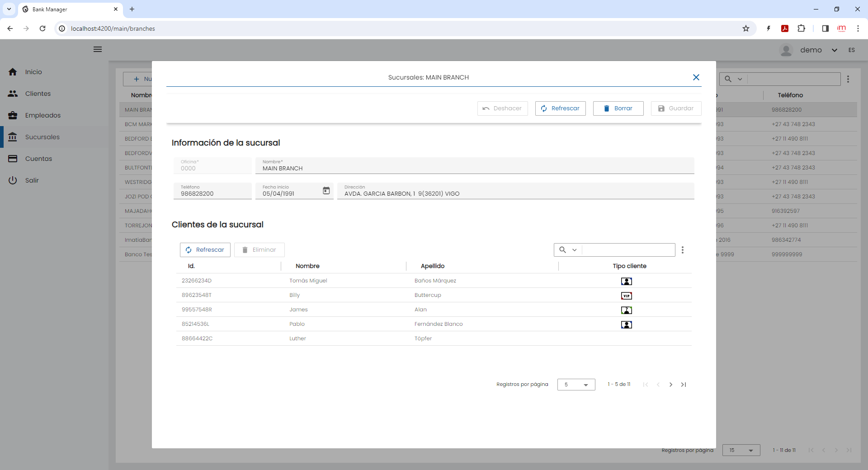Screen dimensions: 868x470
Task: Click the Nombre field containing MAIN BRANCH
Action: pyautogui.click(x=475, y=165)
